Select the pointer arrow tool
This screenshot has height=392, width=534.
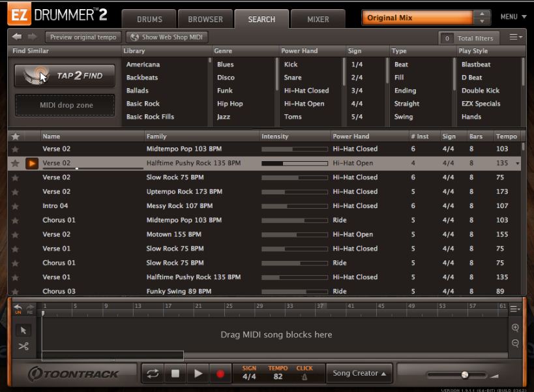coord(23,331)
